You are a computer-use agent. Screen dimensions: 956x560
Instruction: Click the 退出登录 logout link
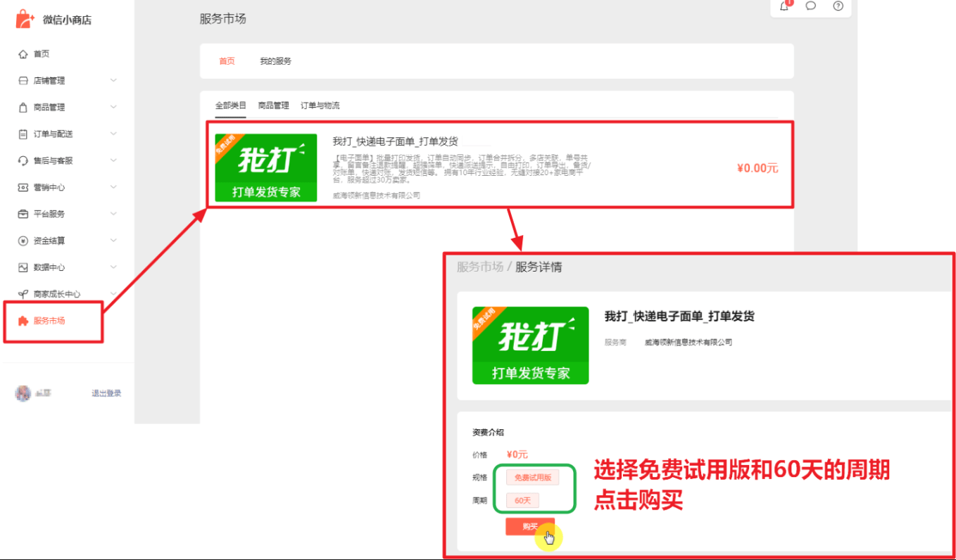(106, 393)
